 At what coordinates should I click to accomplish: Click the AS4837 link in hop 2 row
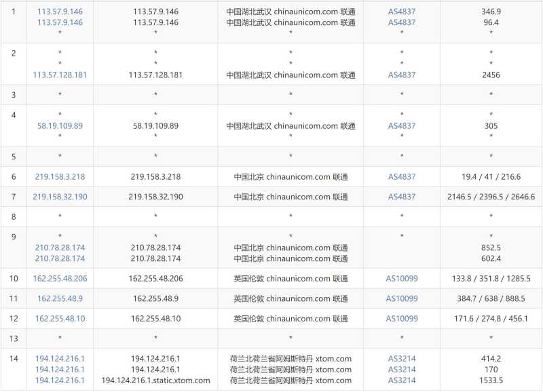[x=402, y=75]
